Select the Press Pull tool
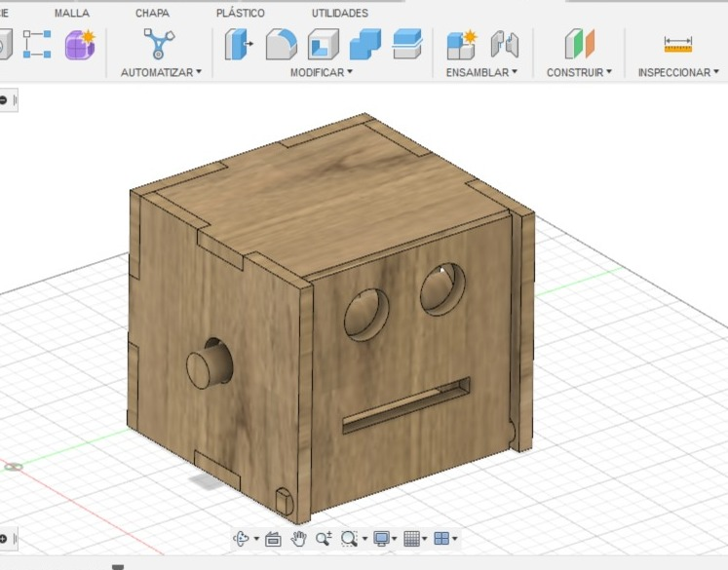Viewport: 728px width, 570px height. tap(239, 44)
